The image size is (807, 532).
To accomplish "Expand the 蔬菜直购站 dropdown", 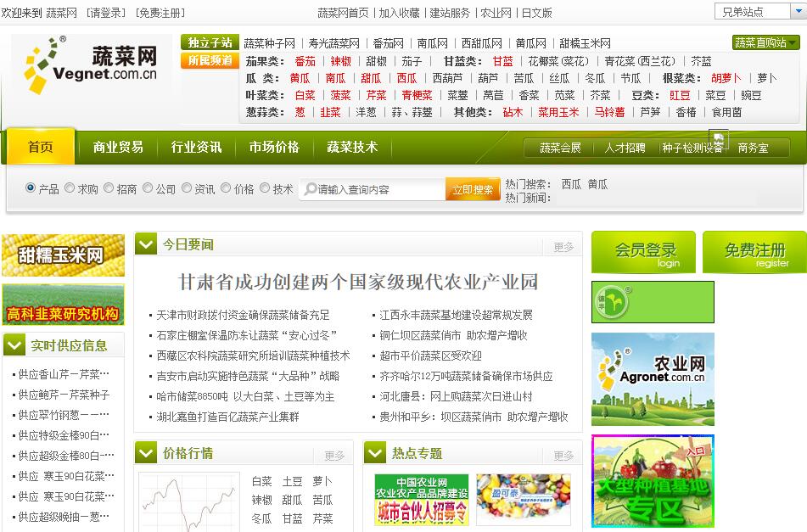I will click(x=765, y=42).
